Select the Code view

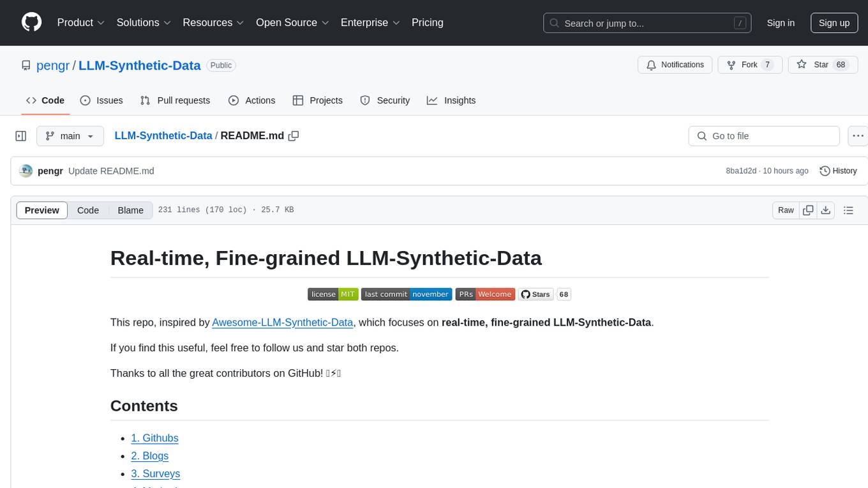pos(88,210)
